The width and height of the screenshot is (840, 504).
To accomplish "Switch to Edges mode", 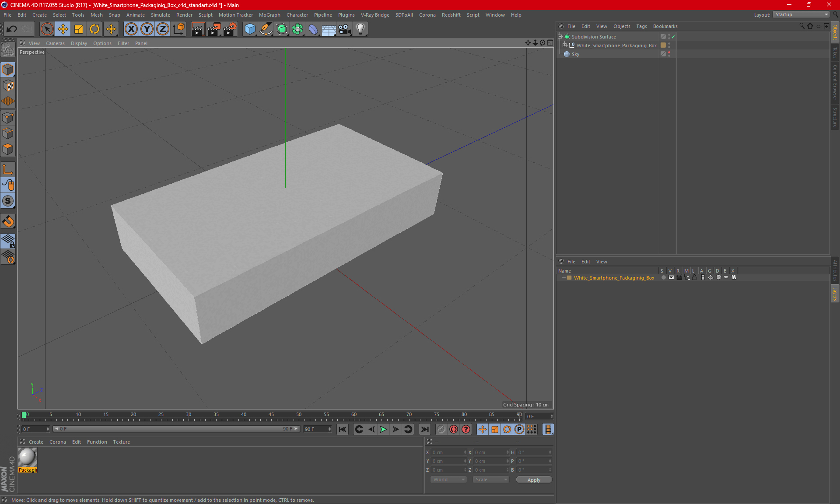I will tap(8, 133).
